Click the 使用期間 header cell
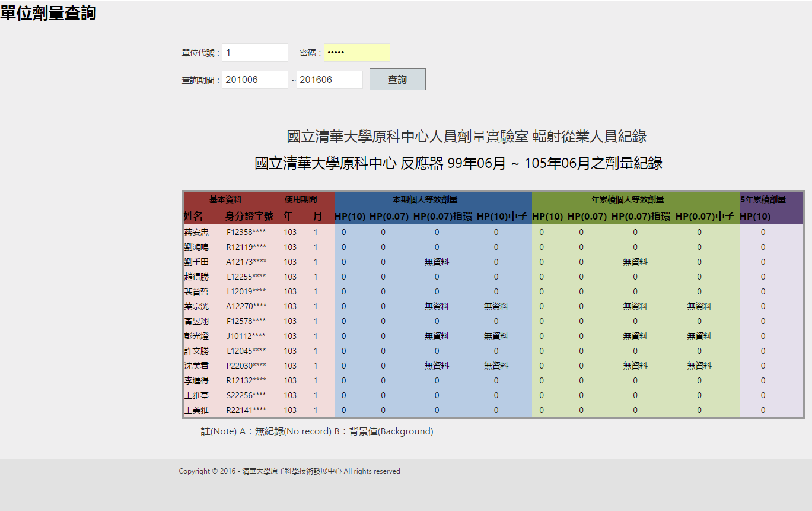The image size is (812, 511). (x=301, y=200)
